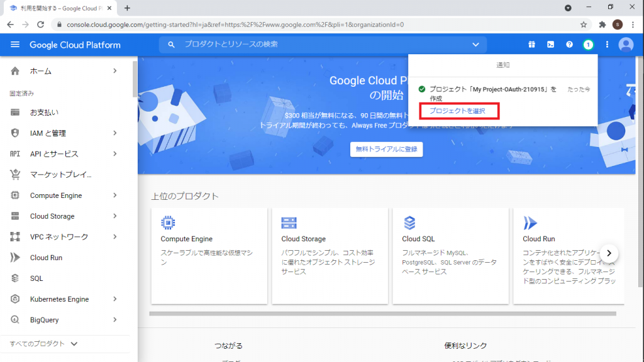
Task: Open the navigation hamburger menu
Action: pyautogui.click(x=15, y=45)
